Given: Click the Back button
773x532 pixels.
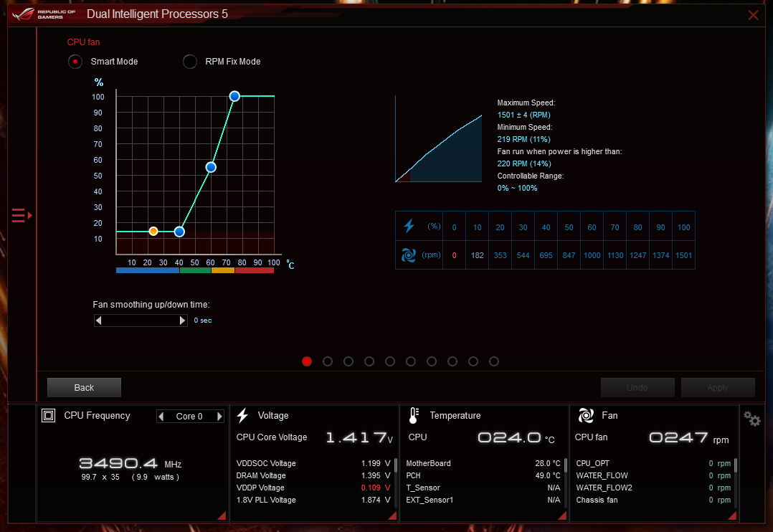Looking at the screenshot, I should pyautogui.click(x=84, y=388).
